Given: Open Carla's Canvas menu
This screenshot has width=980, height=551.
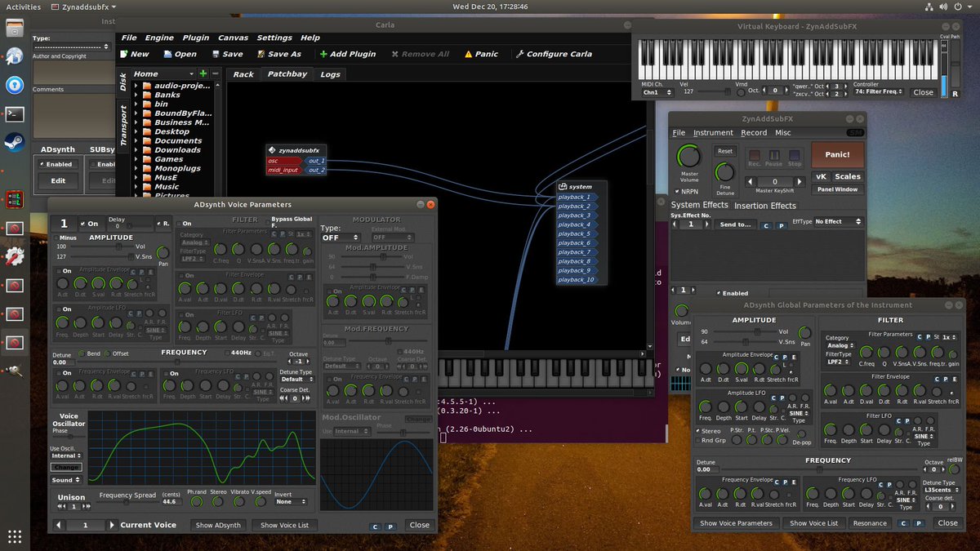Looking at the screenshot, I should 233,38.
